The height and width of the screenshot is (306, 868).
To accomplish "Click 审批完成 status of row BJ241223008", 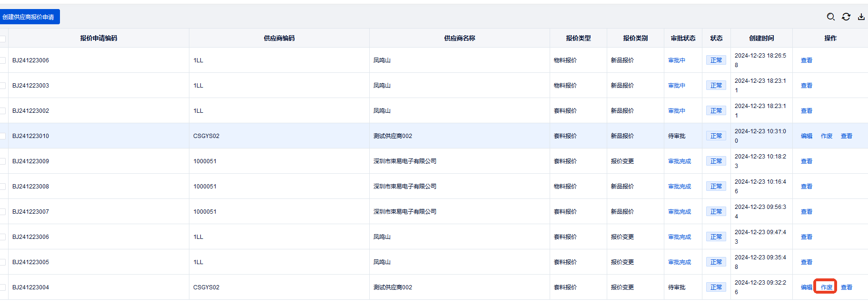I will (679, 187).
